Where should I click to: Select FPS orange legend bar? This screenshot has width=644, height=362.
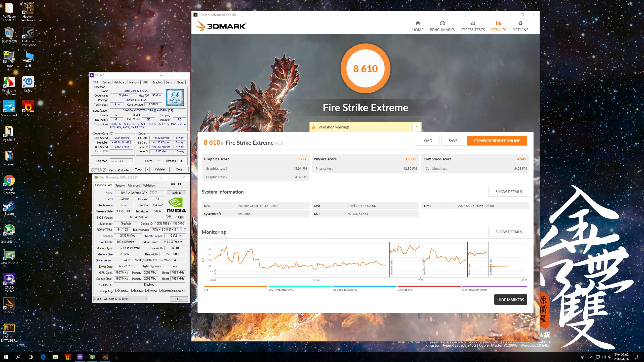236,286
